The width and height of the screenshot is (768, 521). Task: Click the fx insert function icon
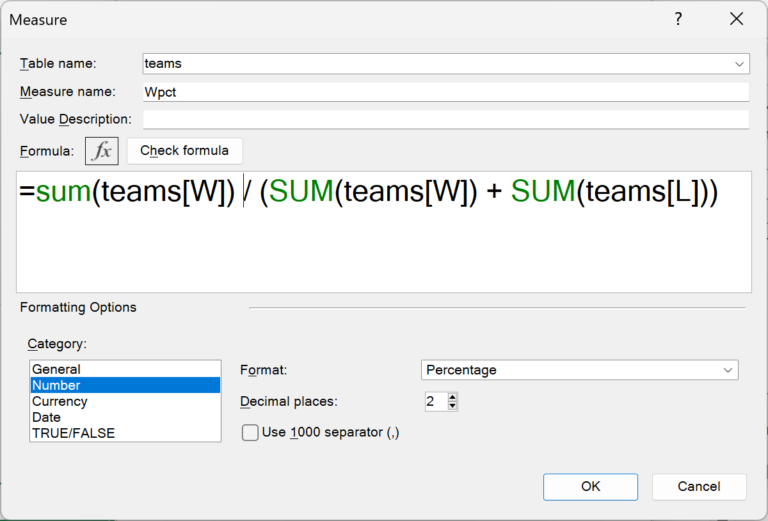point(102,151)
